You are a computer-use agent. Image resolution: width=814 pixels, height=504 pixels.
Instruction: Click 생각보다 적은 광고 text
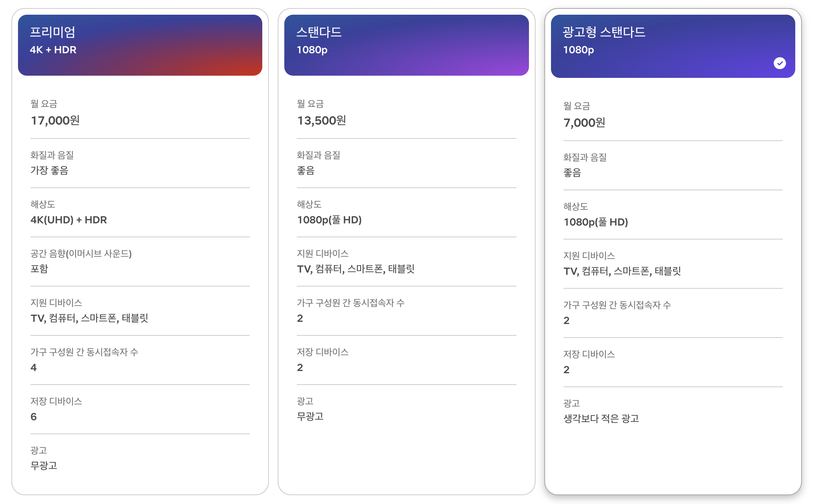click(601, 419)
